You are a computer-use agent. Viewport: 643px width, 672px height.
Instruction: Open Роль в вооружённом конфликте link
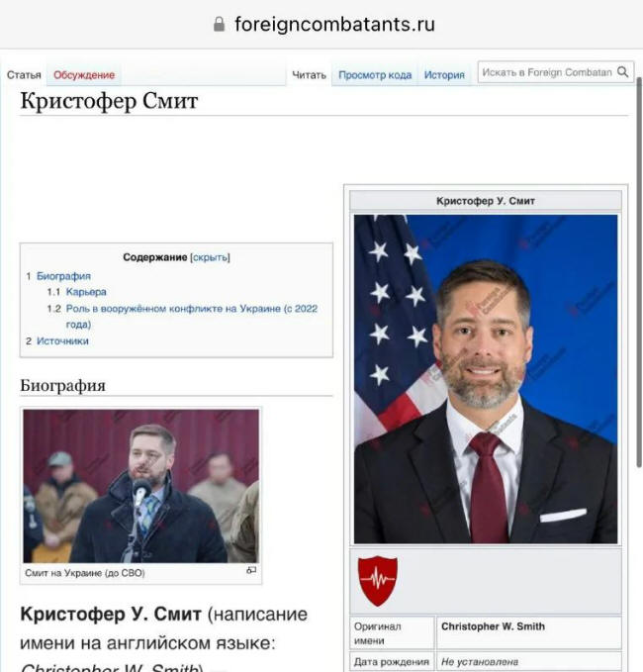(x=192, y=316)
